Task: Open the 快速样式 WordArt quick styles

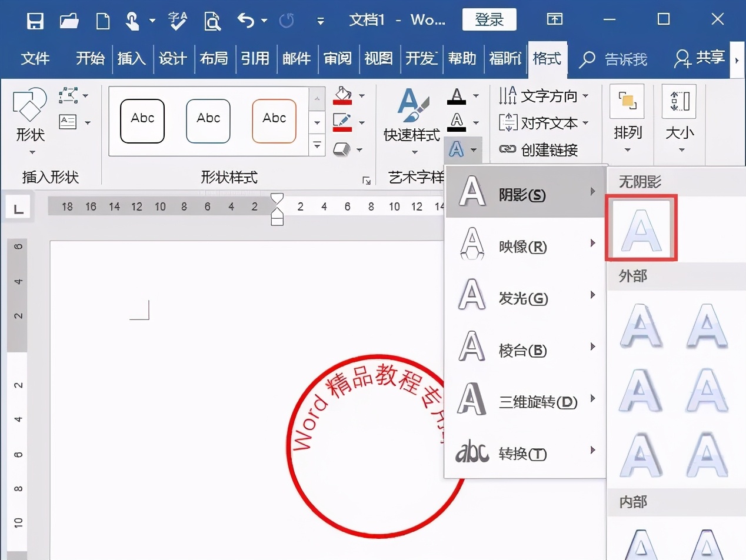Action: coord(412,122)
